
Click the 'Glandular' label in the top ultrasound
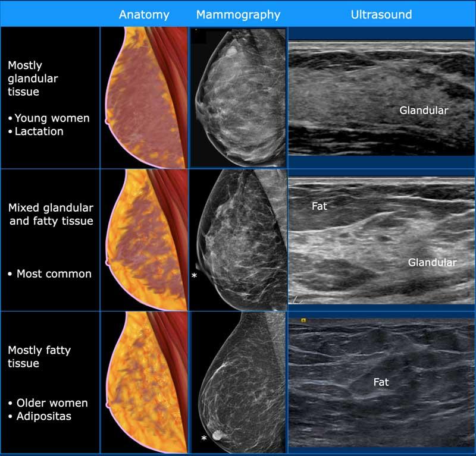click(x=424, y=110)
